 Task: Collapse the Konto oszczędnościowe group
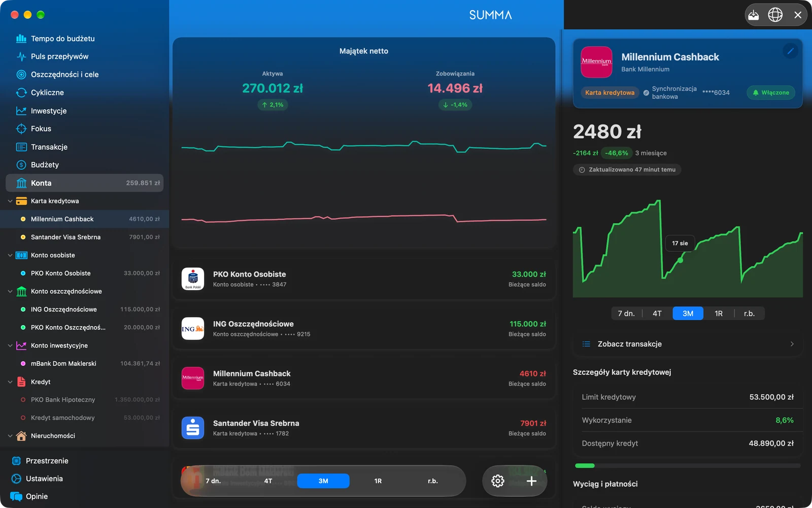[x=10, y=291]
